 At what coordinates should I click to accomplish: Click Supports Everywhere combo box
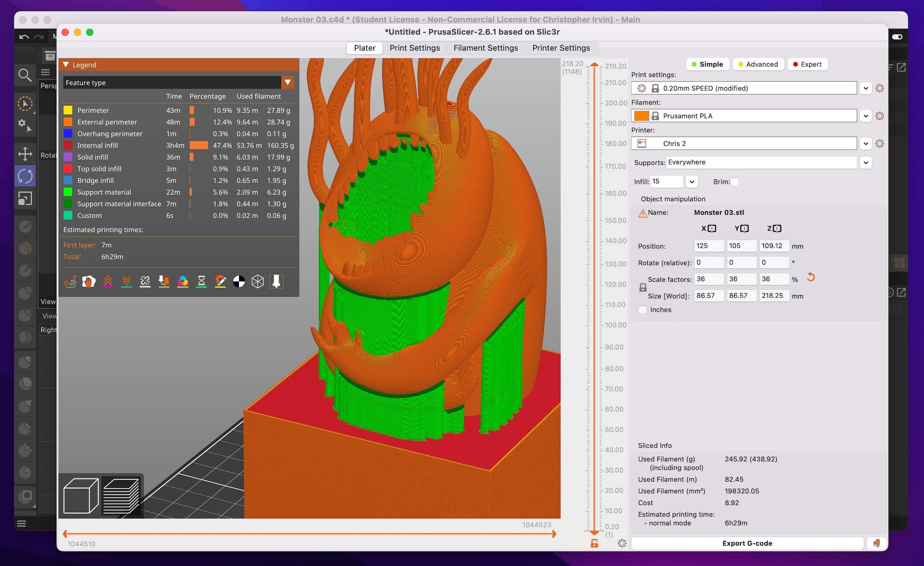(x=761, y=162)
